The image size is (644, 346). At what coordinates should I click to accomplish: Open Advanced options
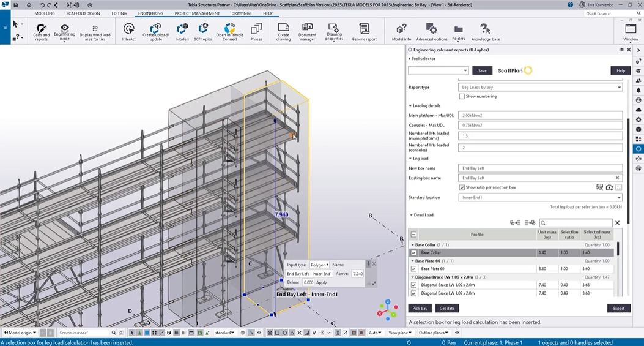(432, 32)
